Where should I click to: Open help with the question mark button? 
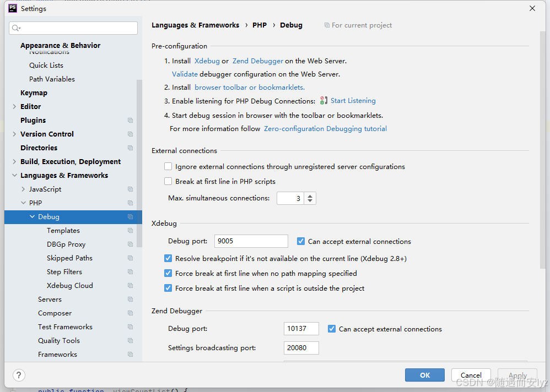point(19,375)
